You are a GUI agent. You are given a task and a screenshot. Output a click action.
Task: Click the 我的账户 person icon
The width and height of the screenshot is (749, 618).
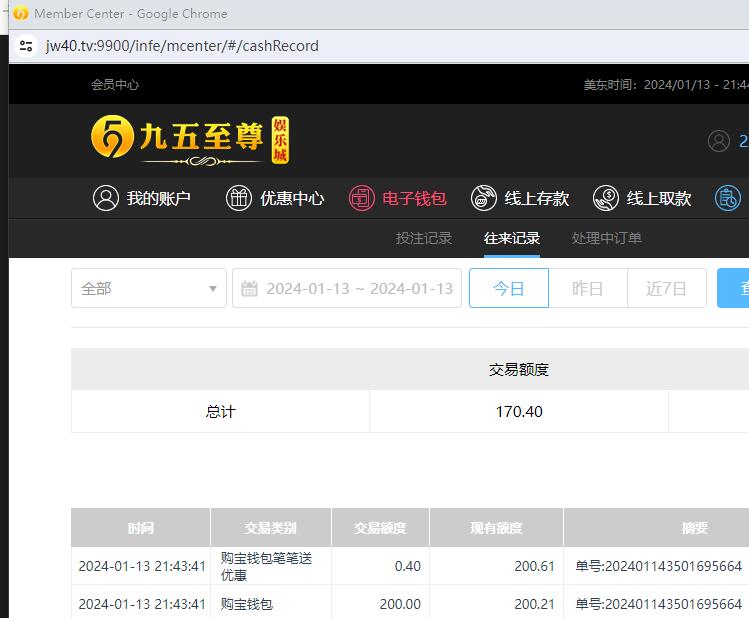106,198
